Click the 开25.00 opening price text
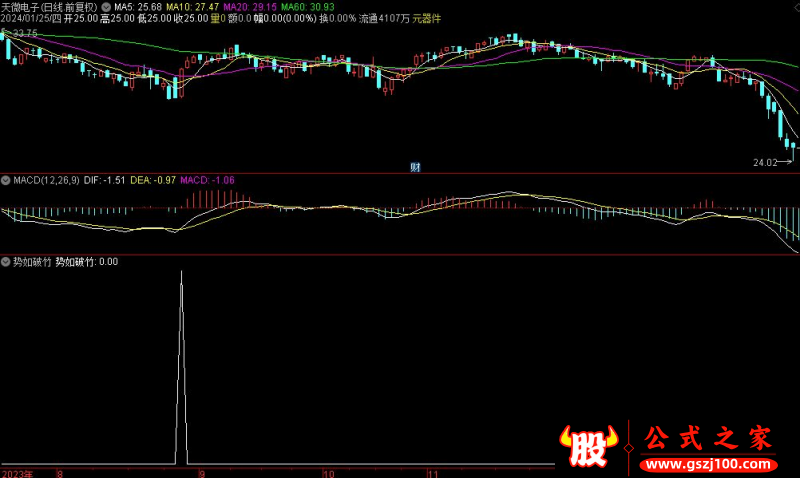This screenshot has width=800, height=478. pyautogui.click(x=81, y=18)
